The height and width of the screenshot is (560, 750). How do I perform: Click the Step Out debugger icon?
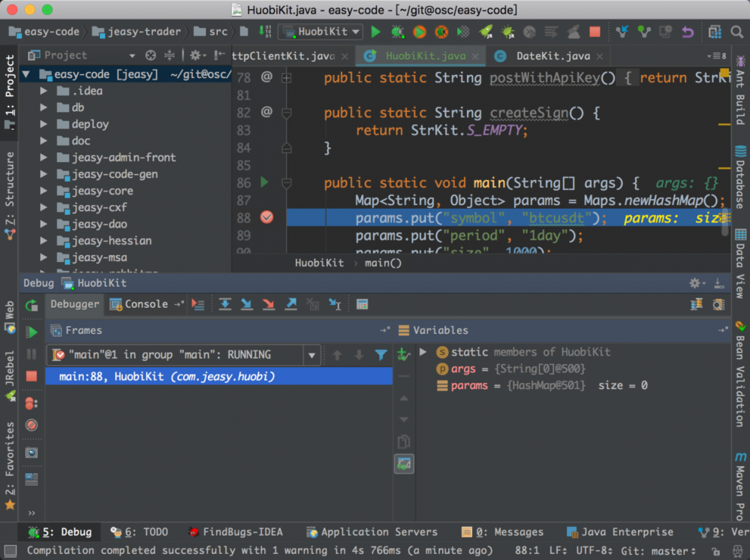(x=291, y=304)
